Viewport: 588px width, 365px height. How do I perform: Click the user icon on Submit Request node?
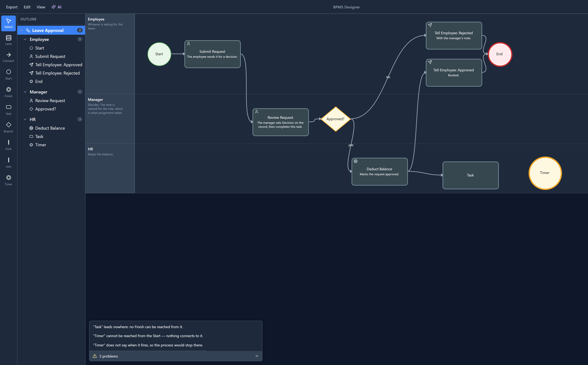click(x=188, y=44)
